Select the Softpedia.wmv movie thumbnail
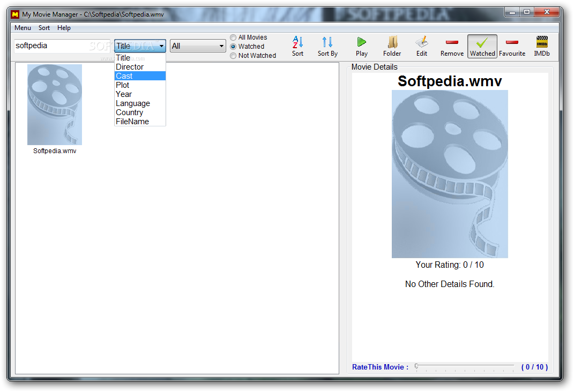 55,104
